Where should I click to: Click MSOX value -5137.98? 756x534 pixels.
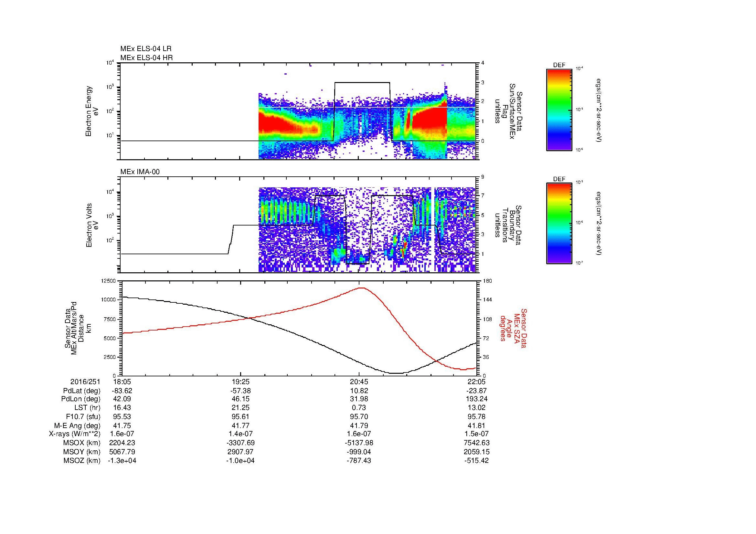click(359, 443)
